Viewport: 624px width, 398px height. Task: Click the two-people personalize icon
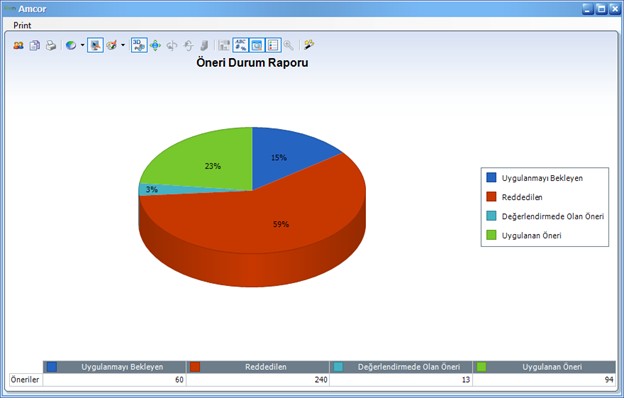click(x=18, y=45)
